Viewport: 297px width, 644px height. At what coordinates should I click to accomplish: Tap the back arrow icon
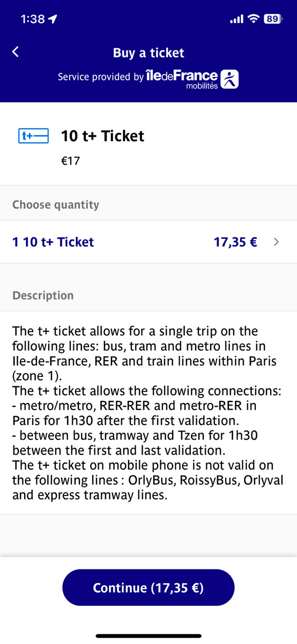(16, 52)
